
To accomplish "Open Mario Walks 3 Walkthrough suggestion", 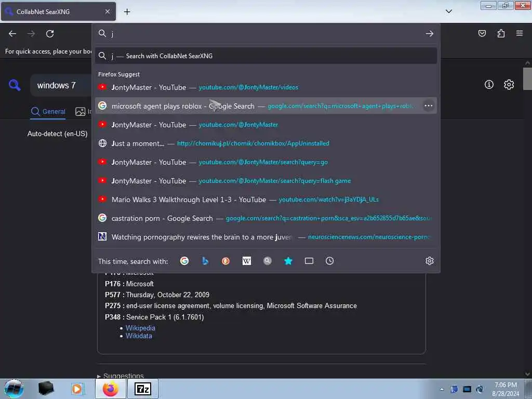I will pyautogui.click(x=265, y=199).
